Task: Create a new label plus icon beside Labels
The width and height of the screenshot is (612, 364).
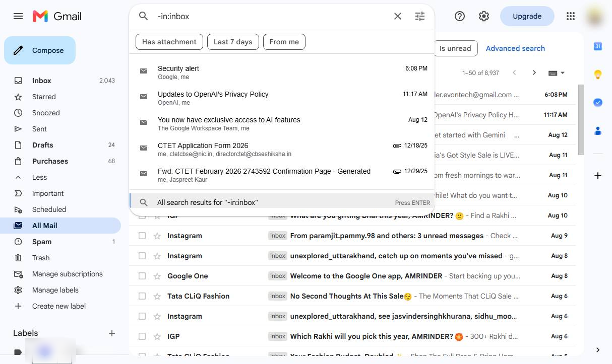Action: click(112, 333)
